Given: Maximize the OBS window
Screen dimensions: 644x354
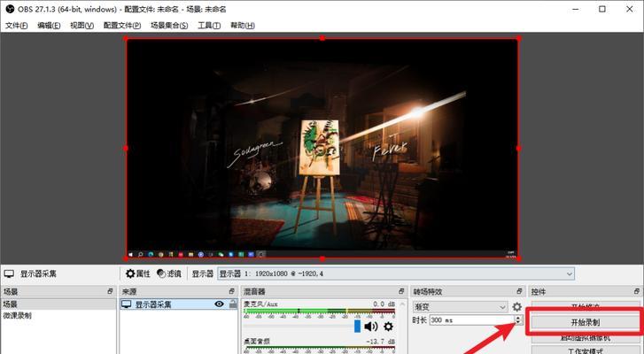Looking at the screenshot, I should (602, 9).
